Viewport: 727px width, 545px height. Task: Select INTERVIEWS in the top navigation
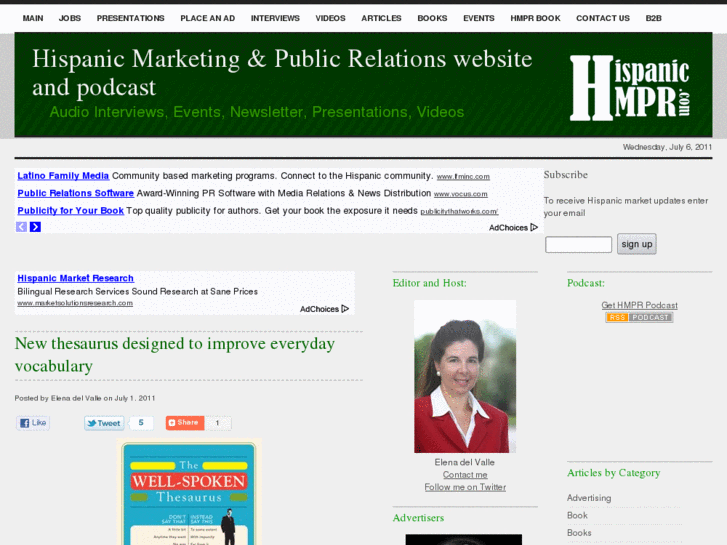pyautogui.click(x=275, y=18)
